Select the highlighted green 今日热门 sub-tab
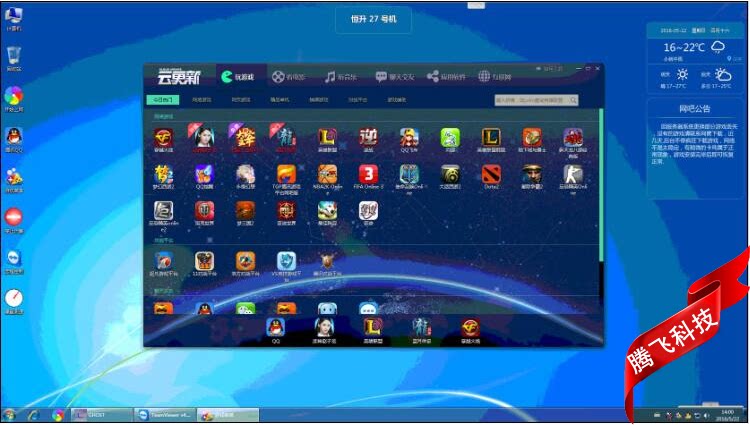This screenshot has height=425, width=750. click(x=163, y=100)
